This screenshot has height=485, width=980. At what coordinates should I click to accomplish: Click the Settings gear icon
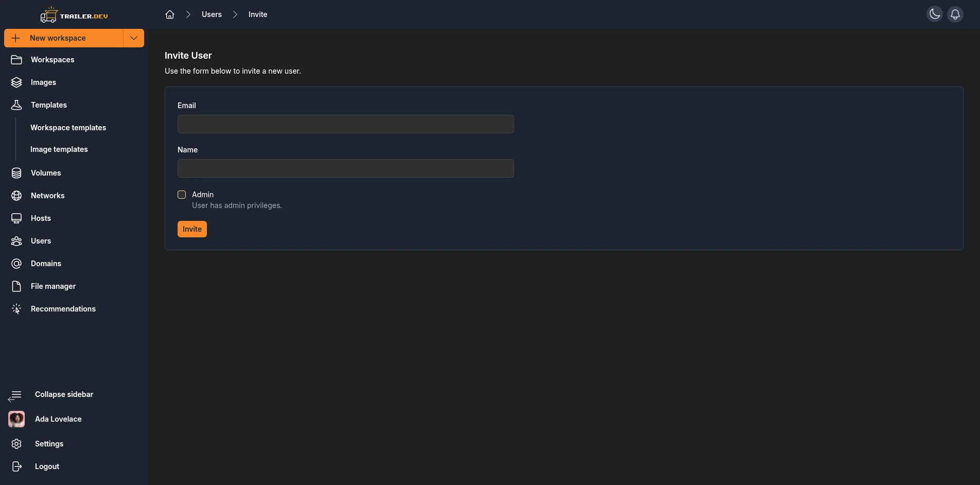click(x=16, y=444)
